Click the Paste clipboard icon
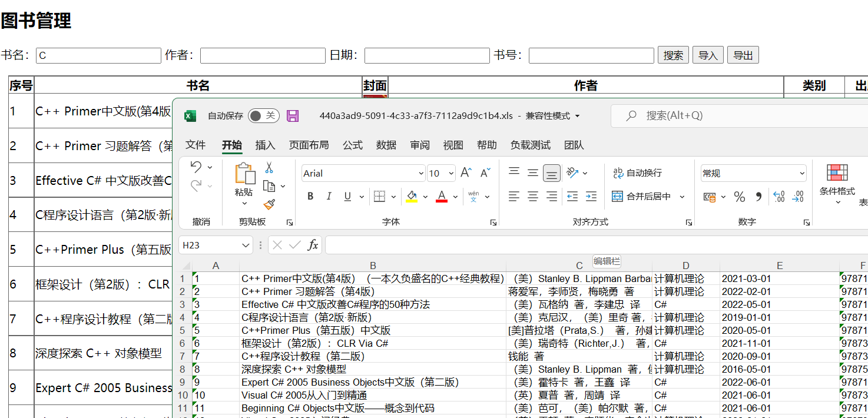Screen dimensions: 868x418 (244, 174)
